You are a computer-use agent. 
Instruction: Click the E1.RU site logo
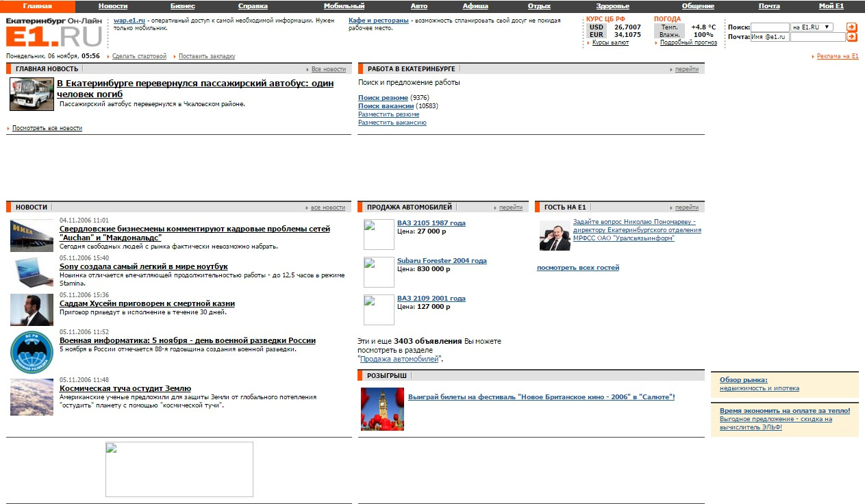pos(53,32)
